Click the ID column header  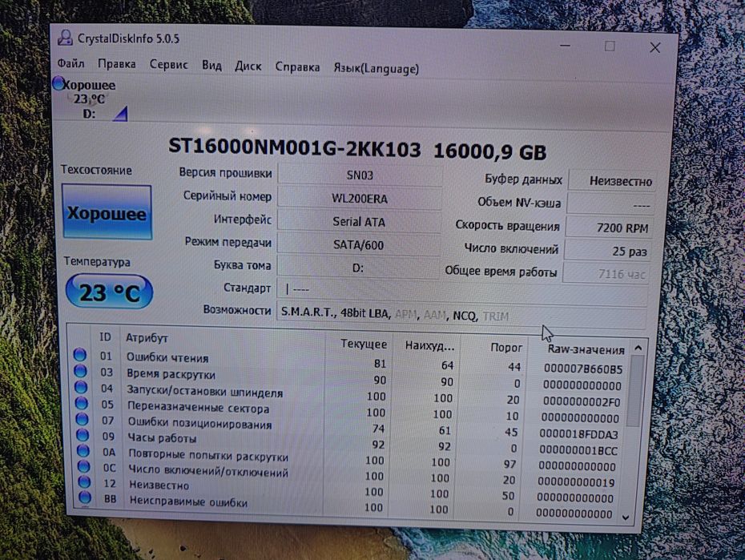[105, 336]
